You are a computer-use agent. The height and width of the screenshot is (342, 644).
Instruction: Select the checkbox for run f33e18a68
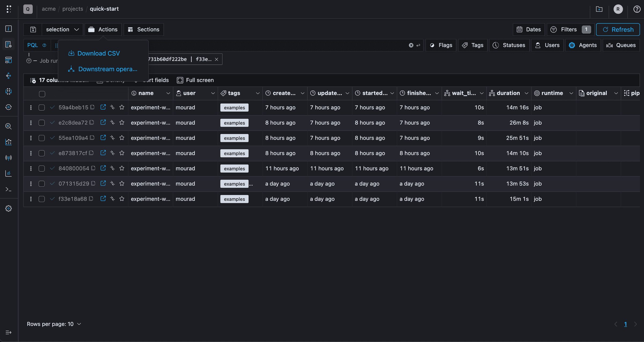click(42, 199)
